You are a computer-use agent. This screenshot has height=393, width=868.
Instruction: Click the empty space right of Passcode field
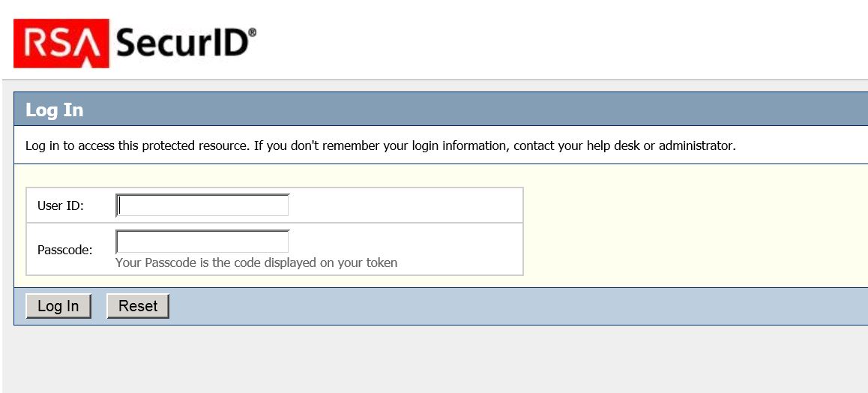tap(405, 241)
